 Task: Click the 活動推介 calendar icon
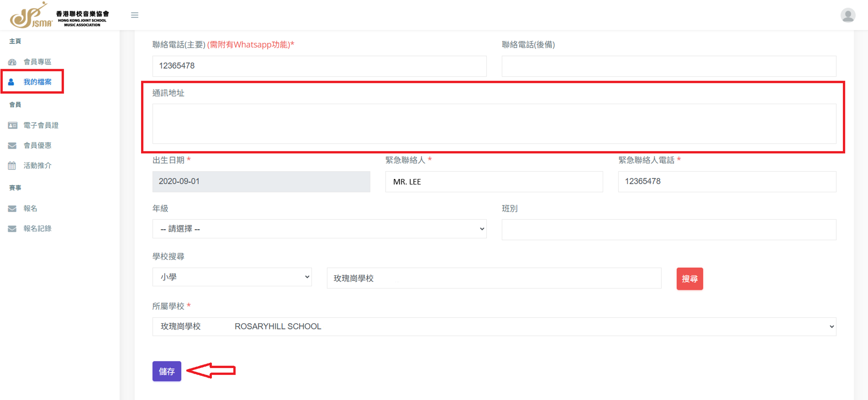(x=12, y=165)
